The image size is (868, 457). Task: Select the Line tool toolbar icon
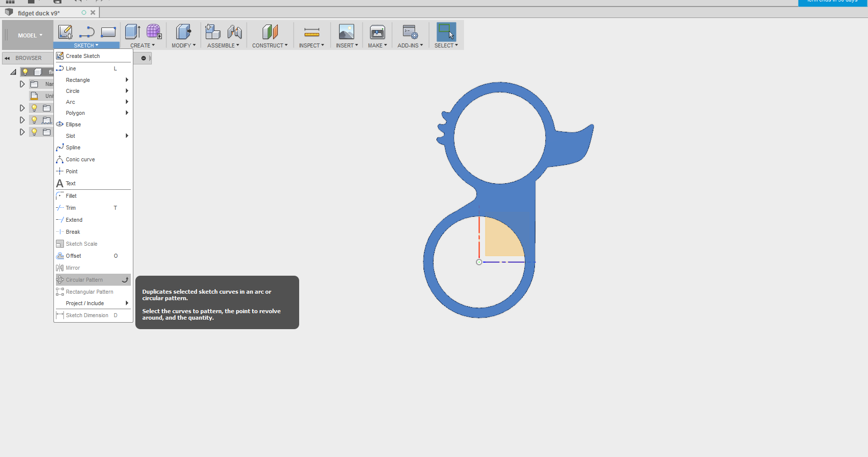87,32
